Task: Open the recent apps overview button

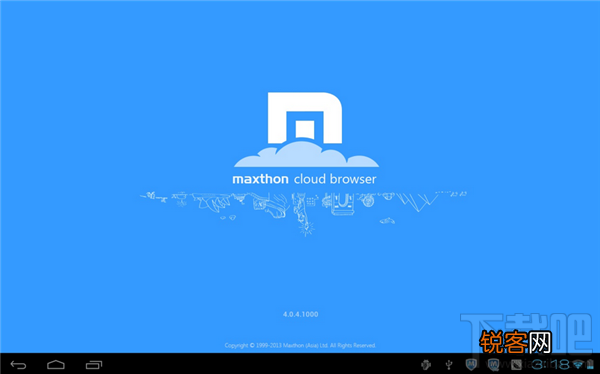Action: [94, 365]
